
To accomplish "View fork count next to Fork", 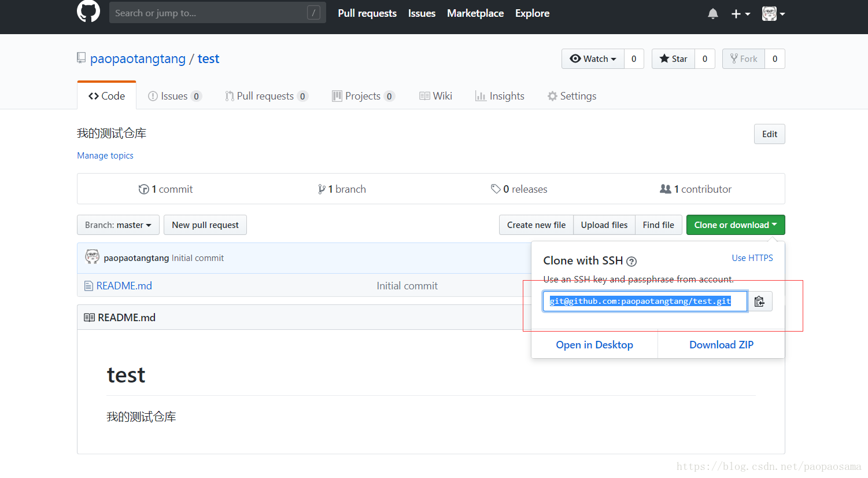I will coord(775,58).
